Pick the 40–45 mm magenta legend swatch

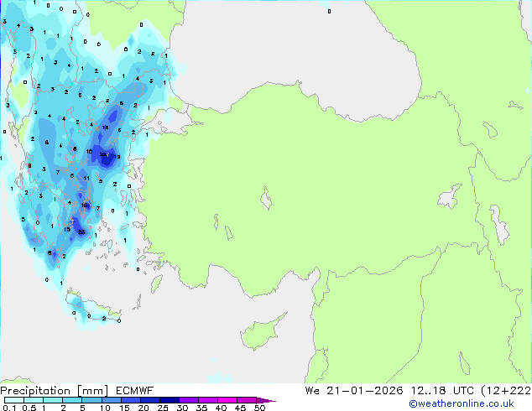[x=227, y=400]
